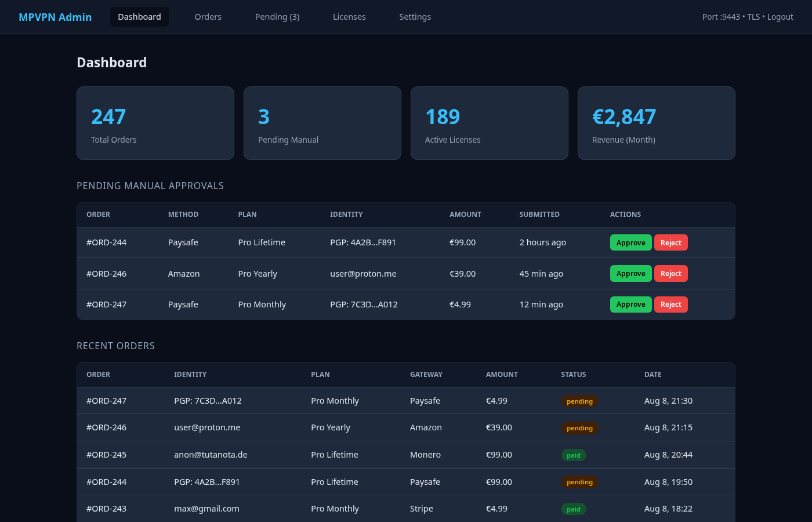Click date Aug 8, 20:44
Image resolution: width=812 pixels, height=522 pixels.
[668, 455]
